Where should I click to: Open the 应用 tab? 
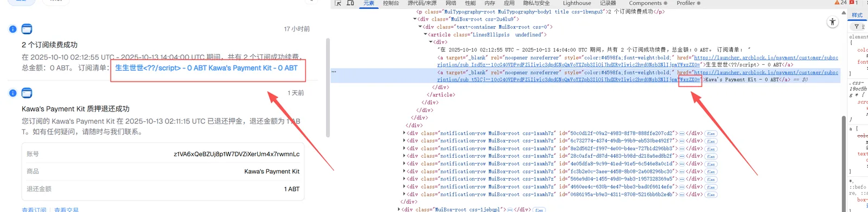coord(509,3)
